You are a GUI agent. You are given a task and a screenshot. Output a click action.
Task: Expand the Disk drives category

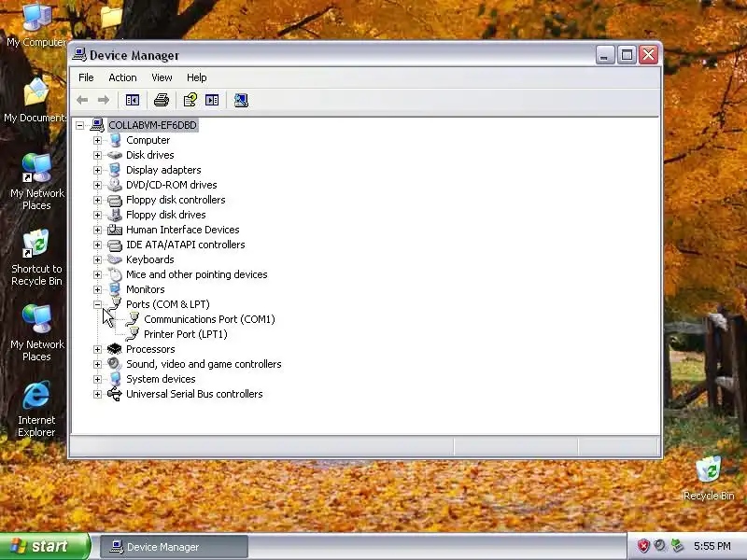pos(97,155)
